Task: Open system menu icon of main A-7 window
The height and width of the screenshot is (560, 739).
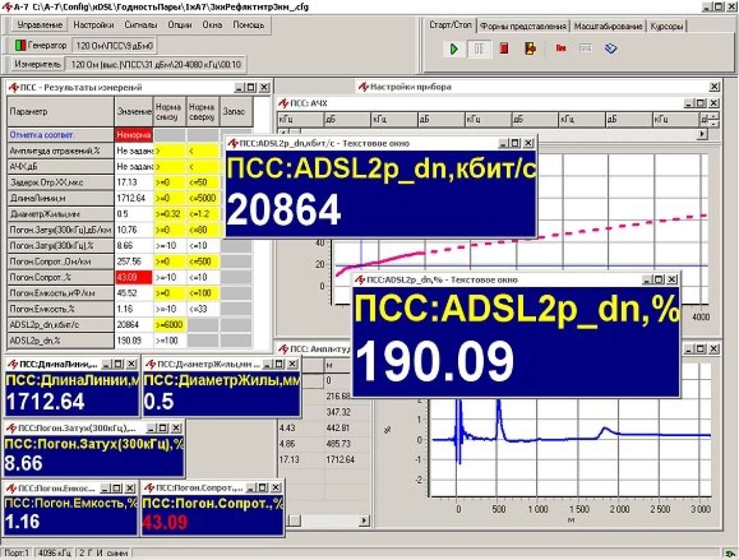Action: [x=7, y=7]
